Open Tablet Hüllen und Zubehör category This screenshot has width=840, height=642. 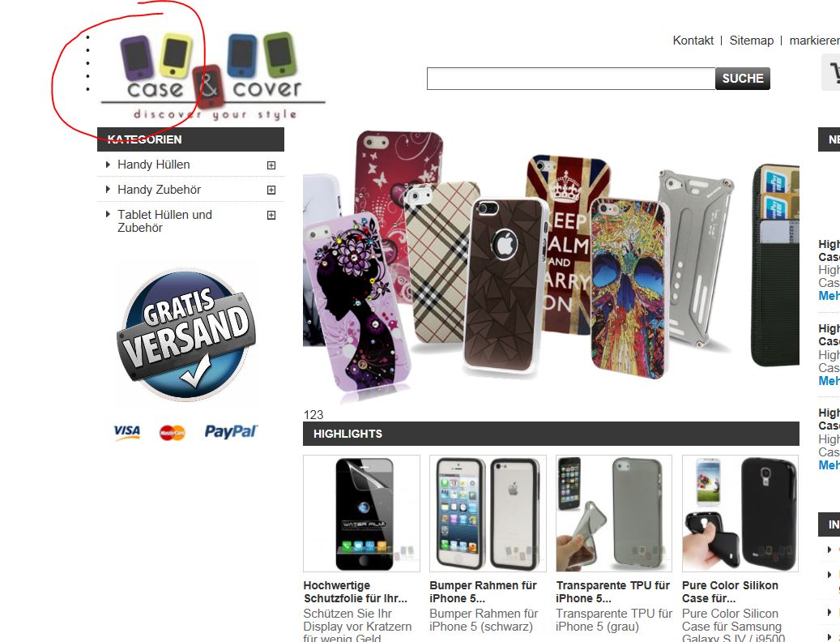[165, 220]
